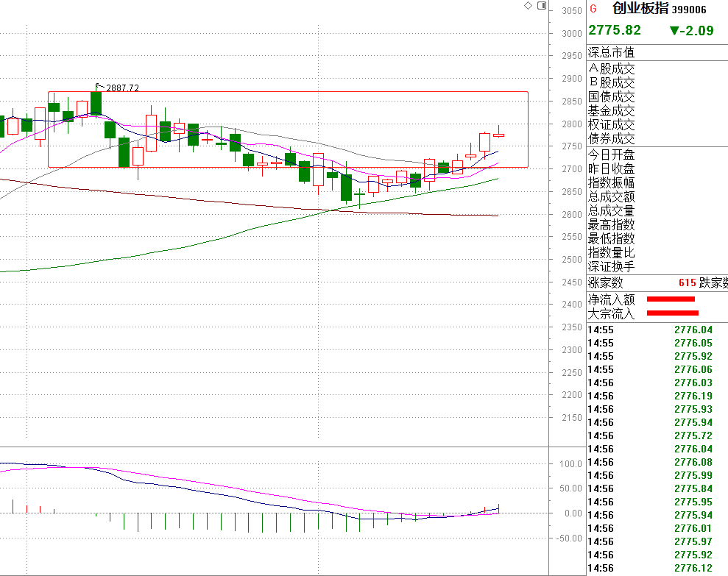Click the 今日开盘 label

pyautogui.click(x=611, y=154)
